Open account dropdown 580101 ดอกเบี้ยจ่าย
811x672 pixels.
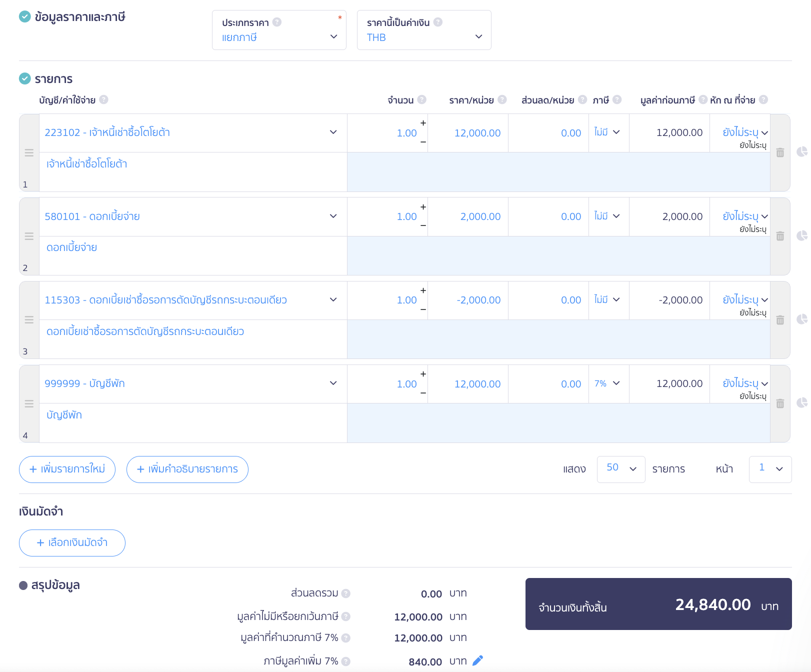[193, 216]
